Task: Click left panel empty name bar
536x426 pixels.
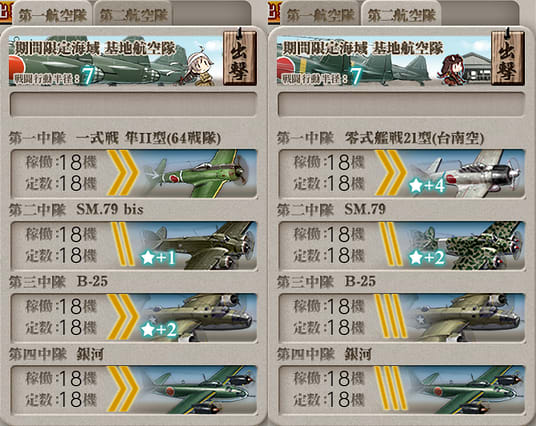Action: [134, 104]
